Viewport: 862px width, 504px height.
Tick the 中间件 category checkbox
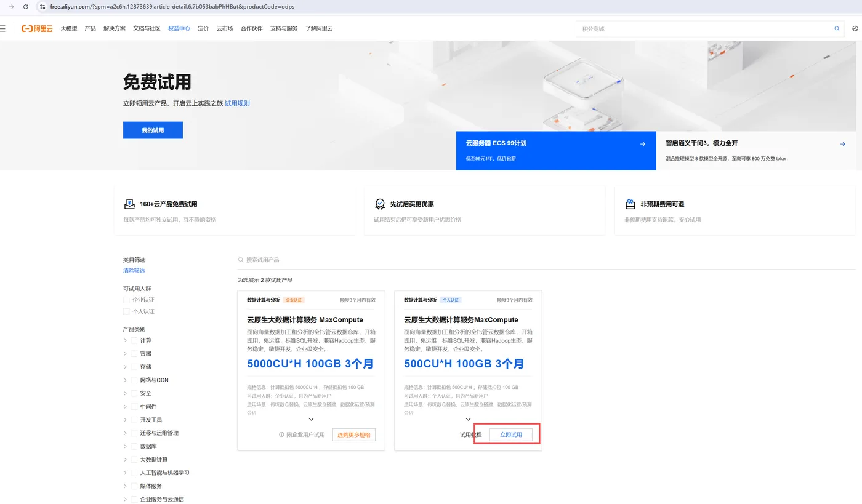pos(134,407)
